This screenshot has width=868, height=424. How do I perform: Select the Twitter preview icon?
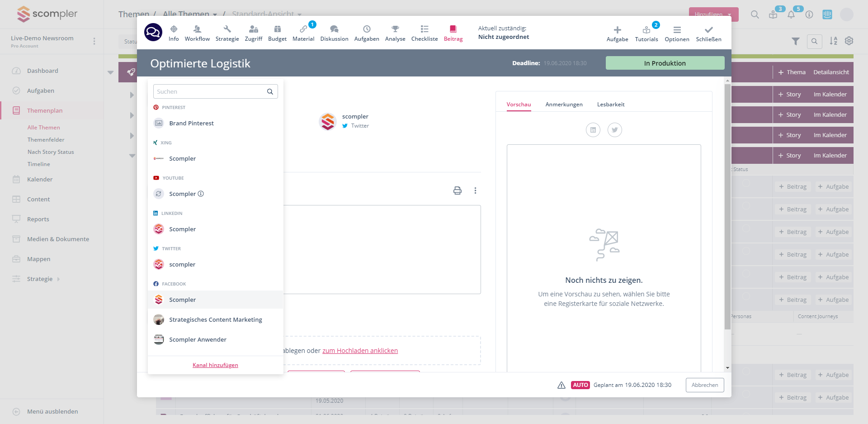tap(614, 130)
